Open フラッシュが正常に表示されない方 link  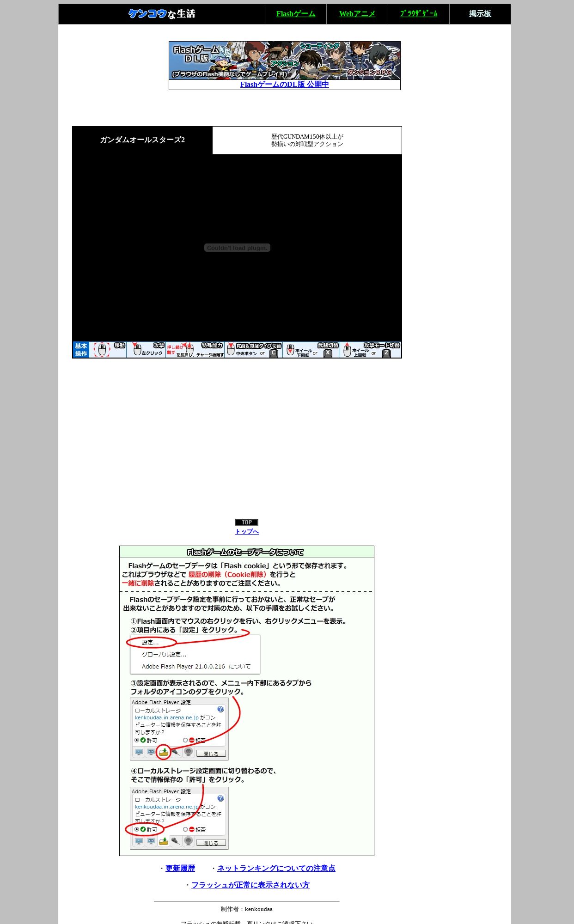(250, 885)
